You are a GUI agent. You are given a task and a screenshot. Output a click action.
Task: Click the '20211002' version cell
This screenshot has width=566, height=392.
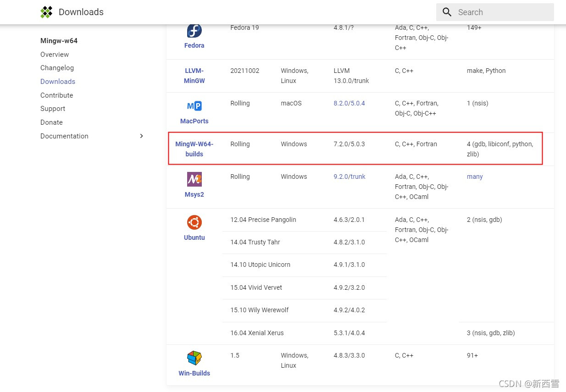[x=245, y=71]
